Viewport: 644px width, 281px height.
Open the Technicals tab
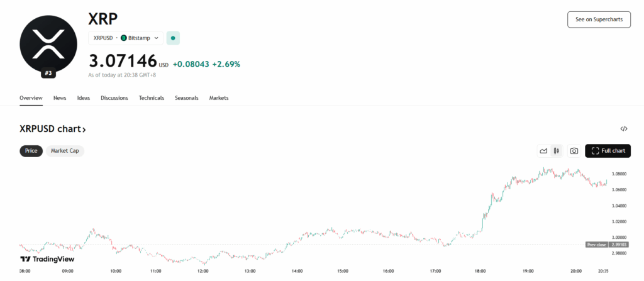[x=152, y=98]
